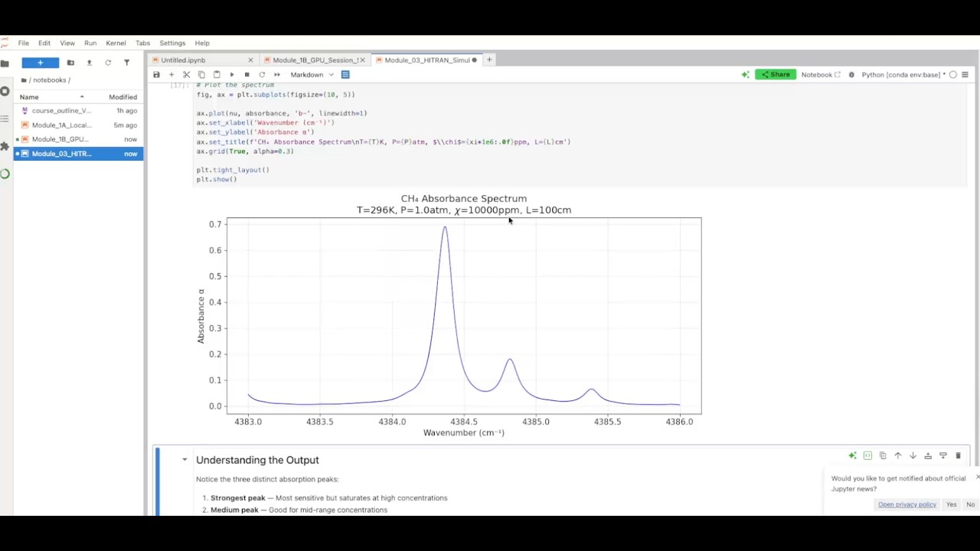
Task: Open Module_1B_GPU notebook file
Action: (80, 139)
